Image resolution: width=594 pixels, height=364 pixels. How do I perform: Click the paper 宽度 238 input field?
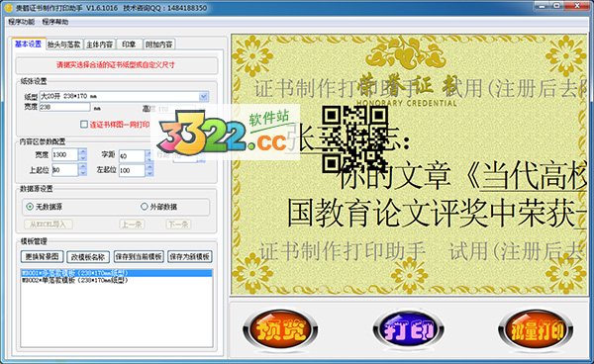click(x=65, y=107)
